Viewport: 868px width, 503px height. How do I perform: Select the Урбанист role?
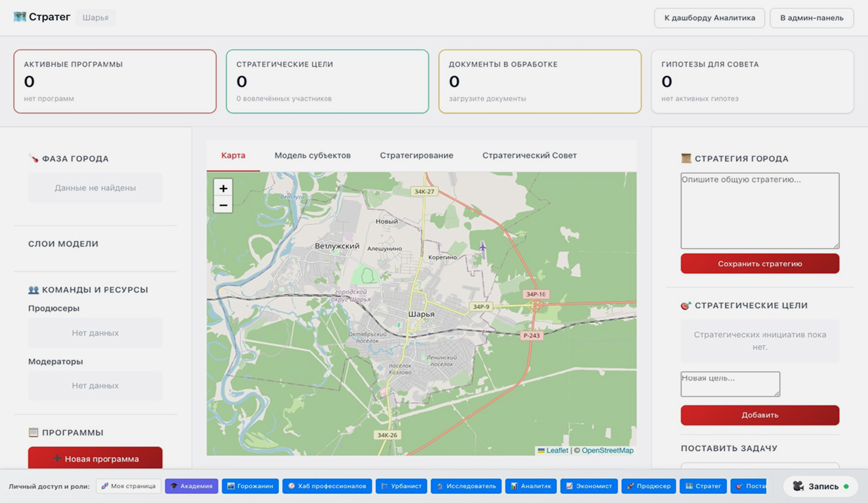pyautogui.click(x=401, y=486)
